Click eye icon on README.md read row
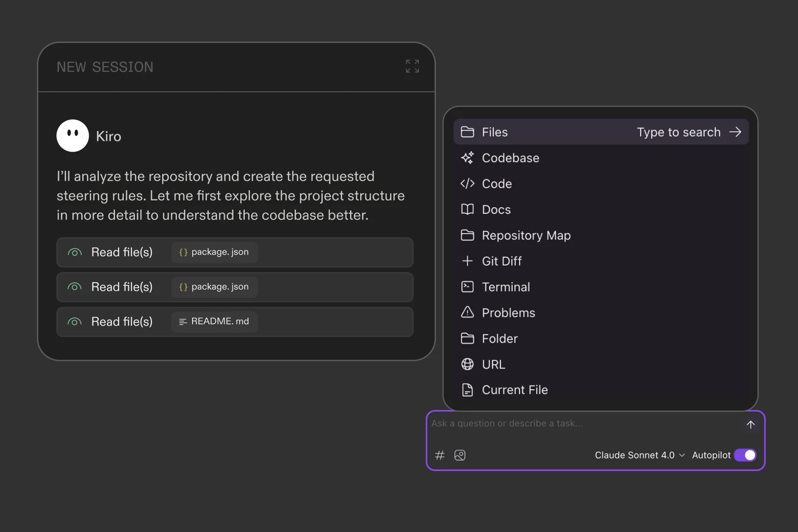The width and height of the screenshot is (798, 532). click(x=75, y=322)
